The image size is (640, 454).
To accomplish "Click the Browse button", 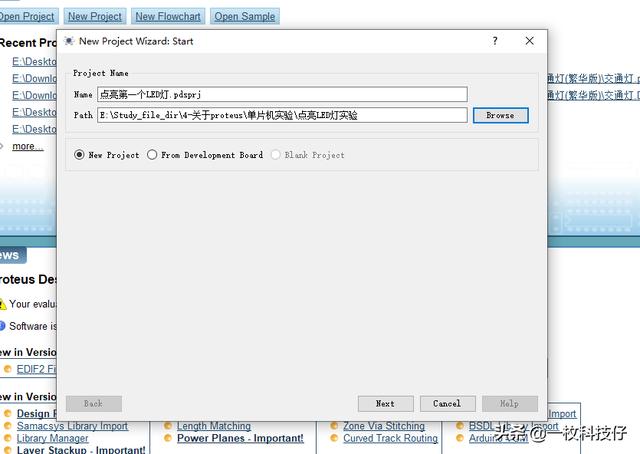I will [500, 115].
